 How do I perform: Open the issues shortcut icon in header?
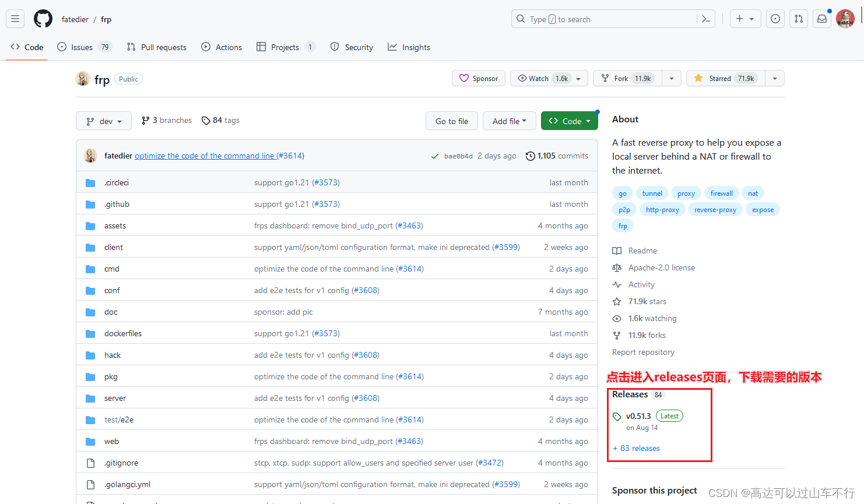point(775,19)
